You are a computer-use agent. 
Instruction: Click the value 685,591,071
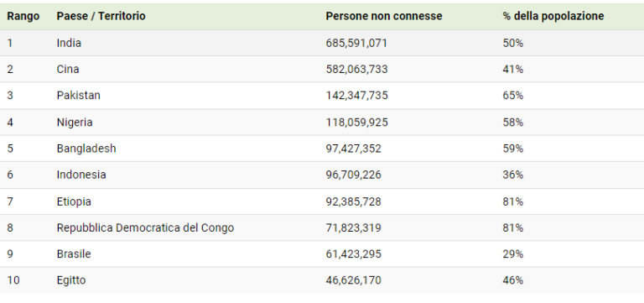pyautogui.click(x=356, y=43)
